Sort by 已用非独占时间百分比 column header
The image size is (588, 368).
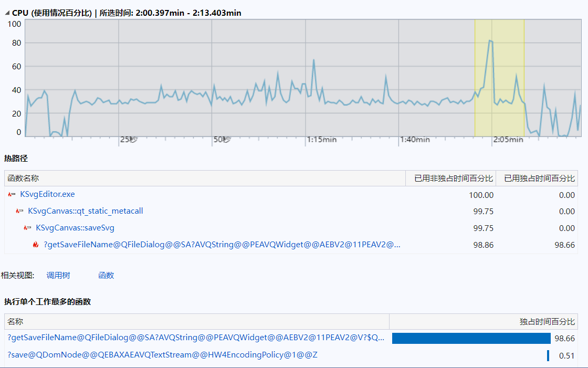click(x=451, y=178)
